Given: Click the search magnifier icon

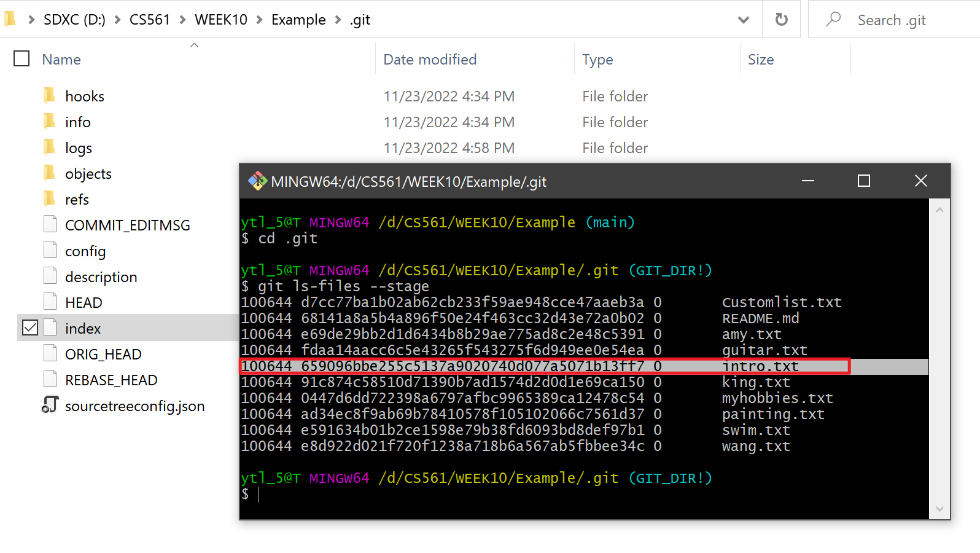Looking at the screenshot, I should [833, 20].
